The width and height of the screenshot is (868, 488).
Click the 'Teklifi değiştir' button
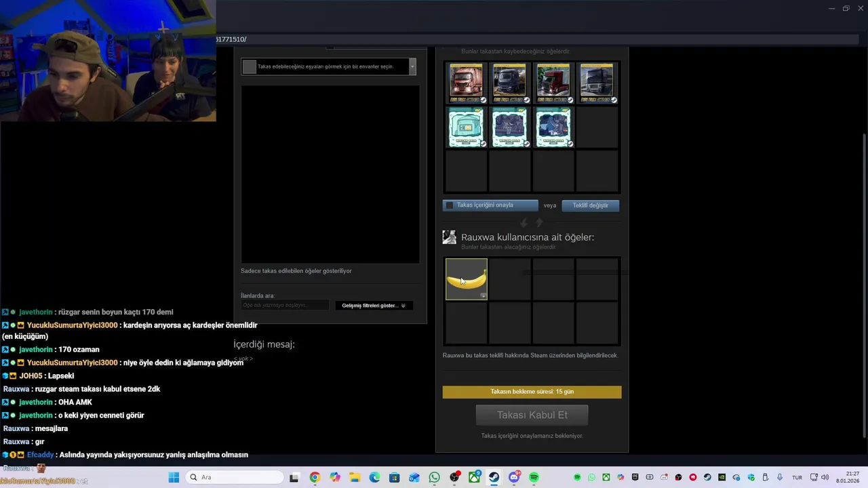591,205
